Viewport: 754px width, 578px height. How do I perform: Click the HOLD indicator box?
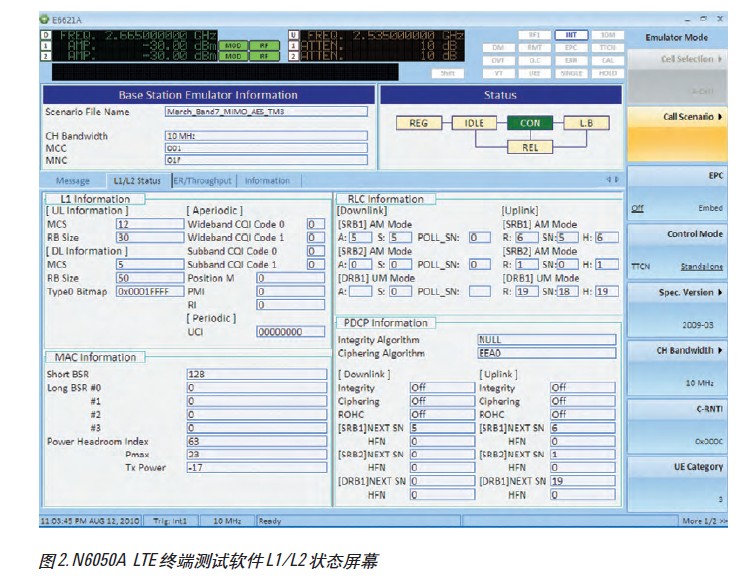click(x=608, y=74)
